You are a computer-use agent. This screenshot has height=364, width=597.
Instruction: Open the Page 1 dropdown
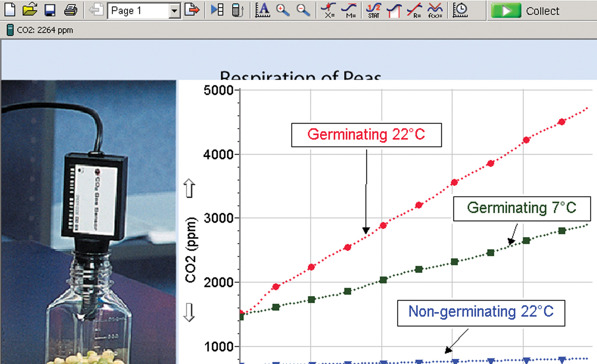(x=175, y=11)
